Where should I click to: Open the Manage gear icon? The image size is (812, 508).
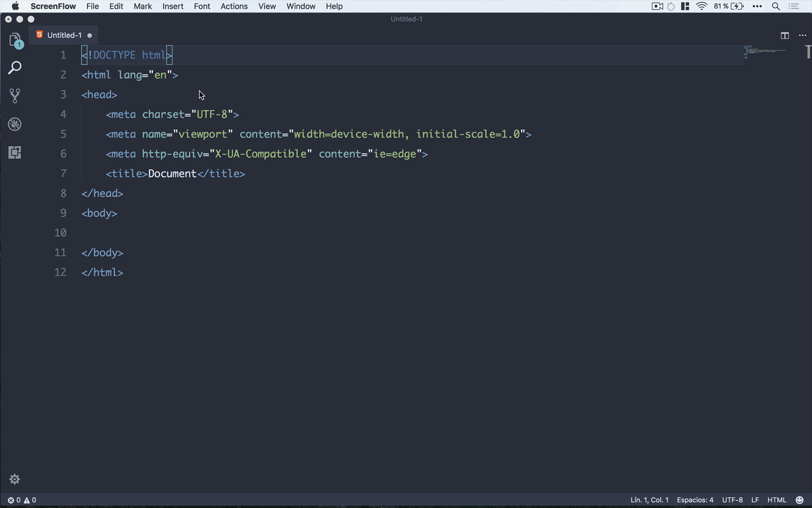tap(15, 479)
